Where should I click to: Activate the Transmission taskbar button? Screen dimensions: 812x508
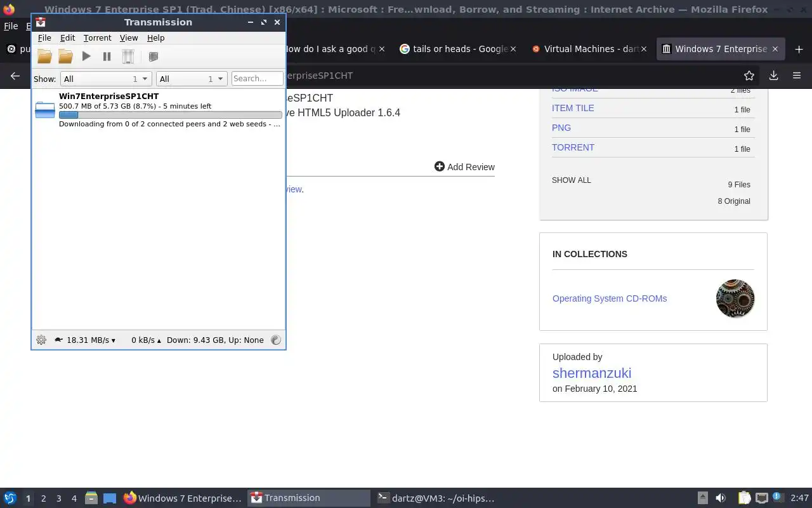coord(309,498)
